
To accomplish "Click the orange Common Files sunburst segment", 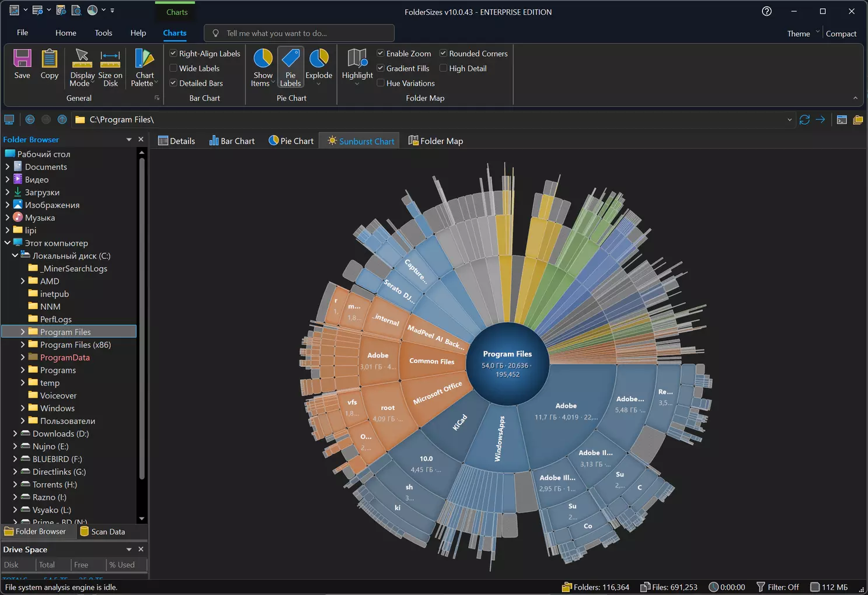I will click(x=431, y=362).
